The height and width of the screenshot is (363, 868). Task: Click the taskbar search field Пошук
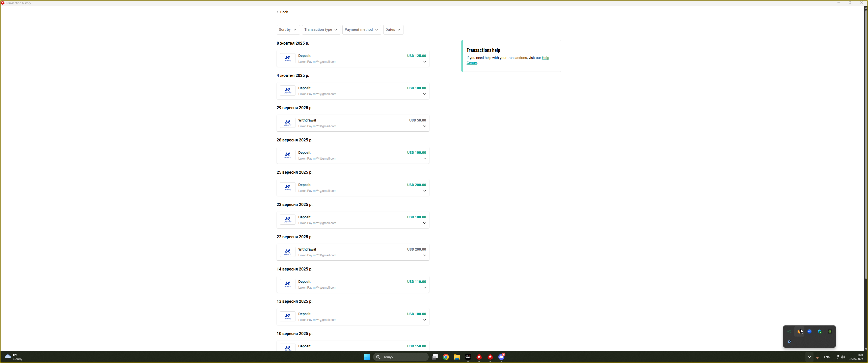point(401,357)
